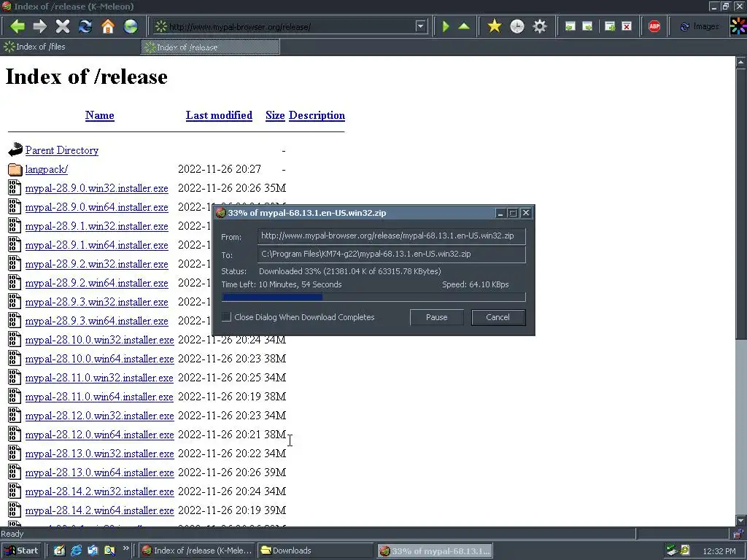Click fourth quick launch search icon
This screenshot has height=560, width=747.
109,551
